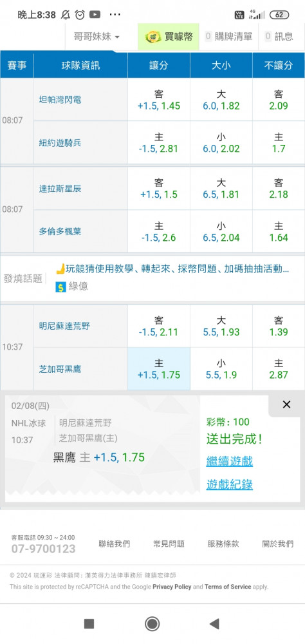Screen dimensions: 305x644
Task: Click the 繼續遊戲 link
Action: tap(230, 461)
